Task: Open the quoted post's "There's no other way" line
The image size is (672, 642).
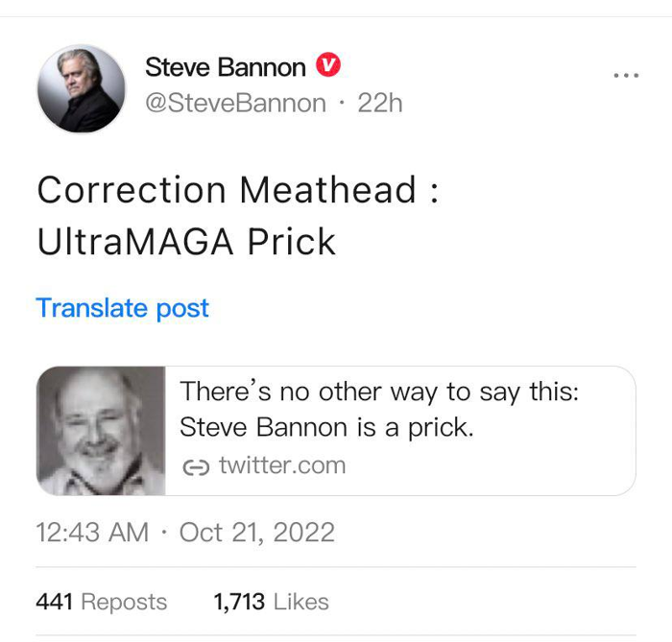Action: coord(379,392)
